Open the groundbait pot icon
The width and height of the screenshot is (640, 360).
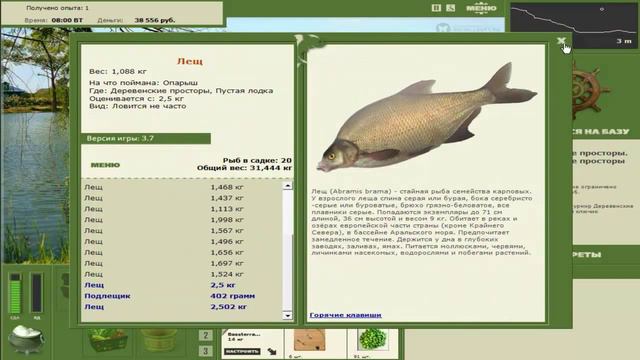tap(26, 339)
